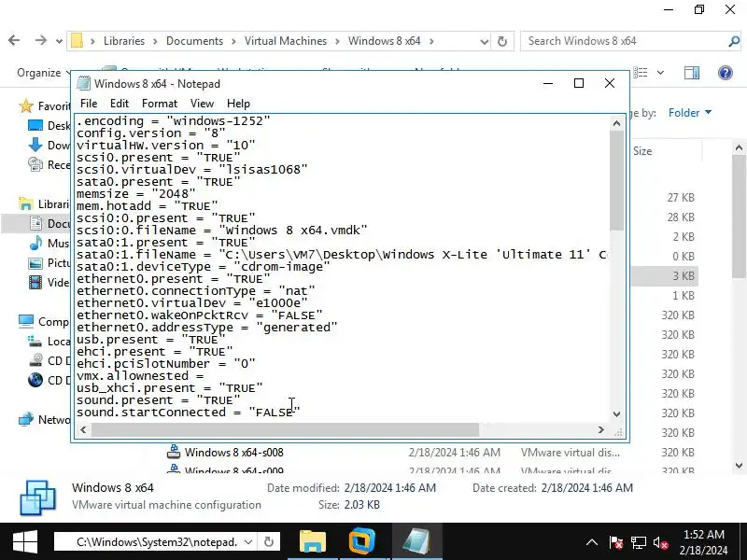Click memsize line in Notepad
The width and height of the screenshot is (747, 560).
tap(135, 194)
